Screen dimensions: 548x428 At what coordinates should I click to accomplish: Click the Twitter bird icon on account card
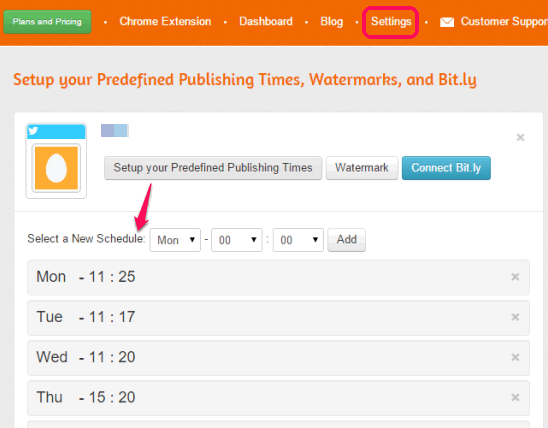[33, 131]
